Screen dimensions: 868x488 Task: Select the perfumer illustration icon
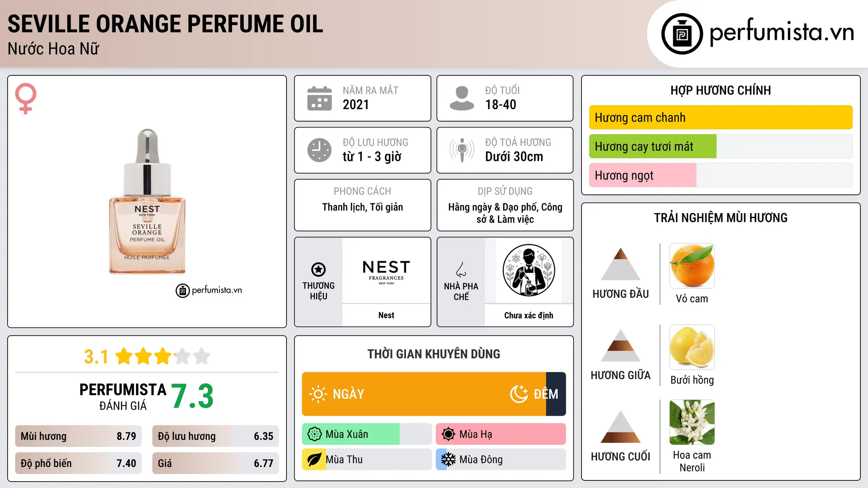pyautogui.click(x=529, y=270)
